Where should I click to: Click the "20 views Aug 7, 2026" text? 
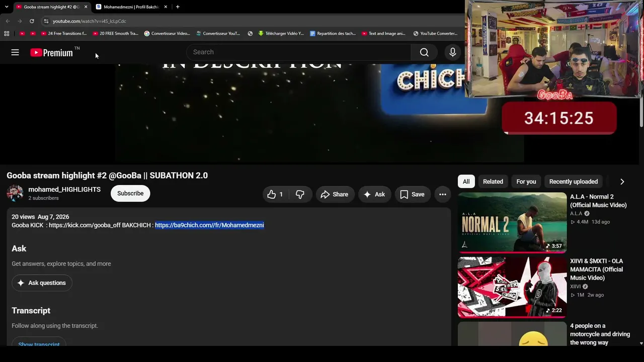40,217
